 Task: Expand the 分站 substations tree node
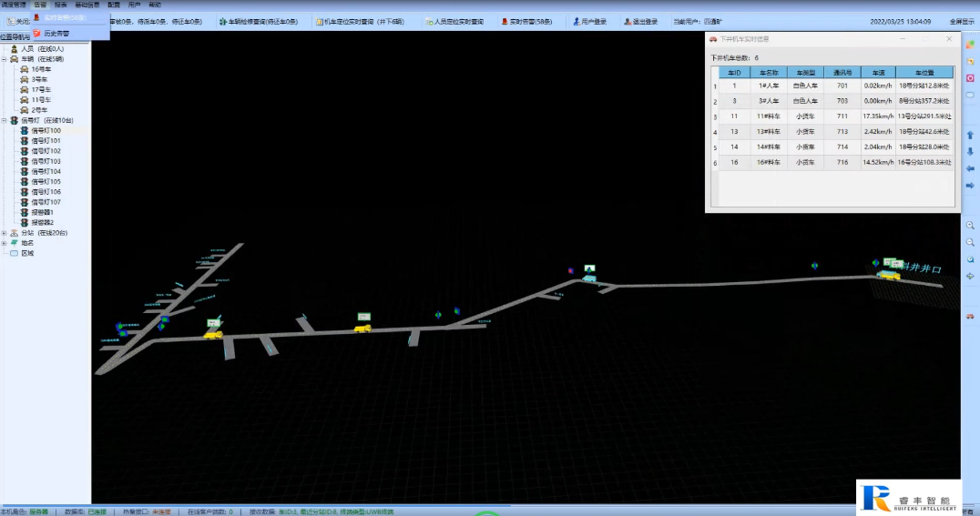click(5, 233)
